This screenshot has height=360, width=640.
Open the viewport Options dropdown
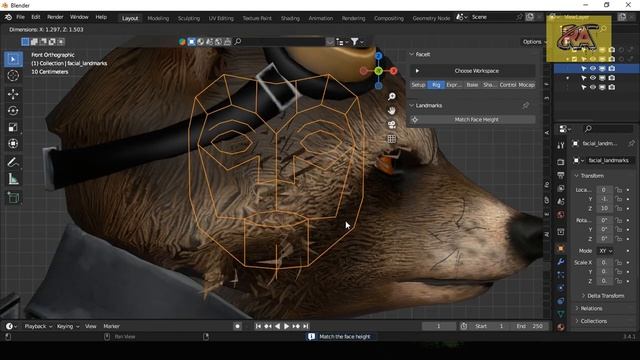click(x=534, y=42)
